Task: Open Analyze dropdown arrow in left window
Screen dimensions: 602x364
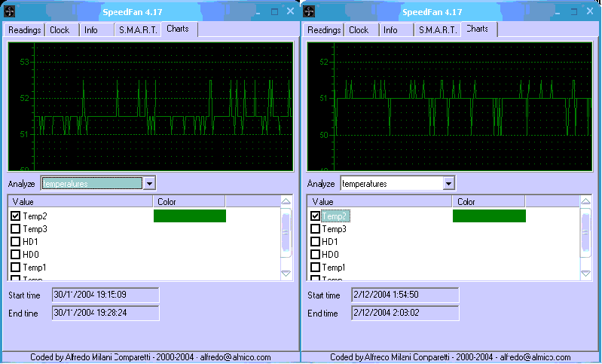Action: click(149, 184)
